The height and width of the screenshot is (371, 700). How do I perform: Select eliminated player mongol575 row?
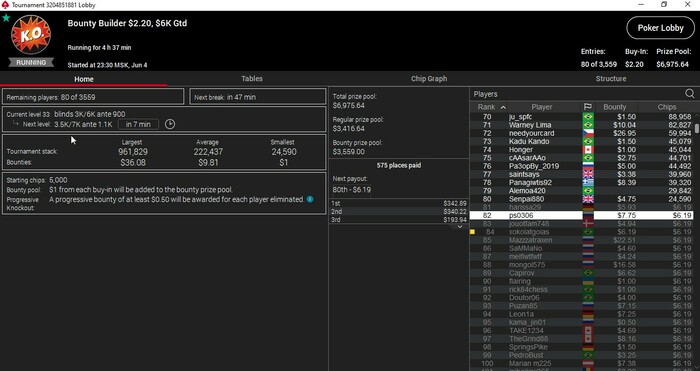582,265
